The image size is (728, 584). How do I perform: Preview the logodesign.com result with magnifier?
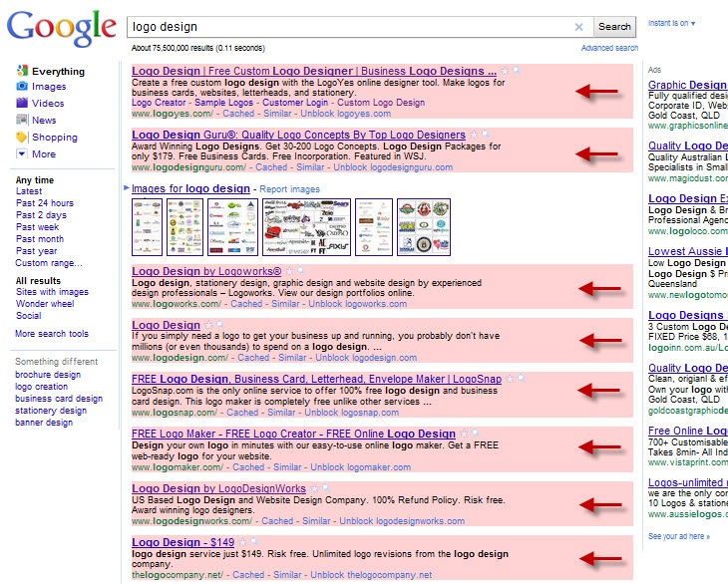220,324
